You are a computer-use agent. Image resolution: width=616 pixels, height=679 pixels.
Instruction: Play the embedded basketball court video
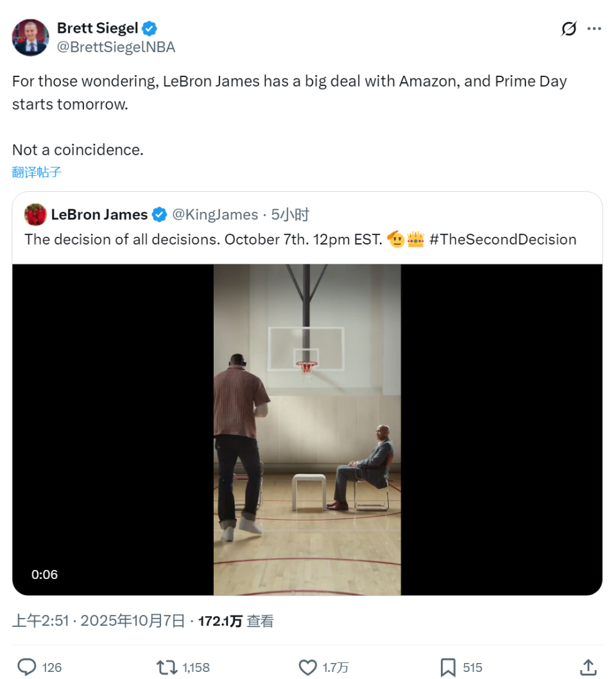(x=307, y=429)
